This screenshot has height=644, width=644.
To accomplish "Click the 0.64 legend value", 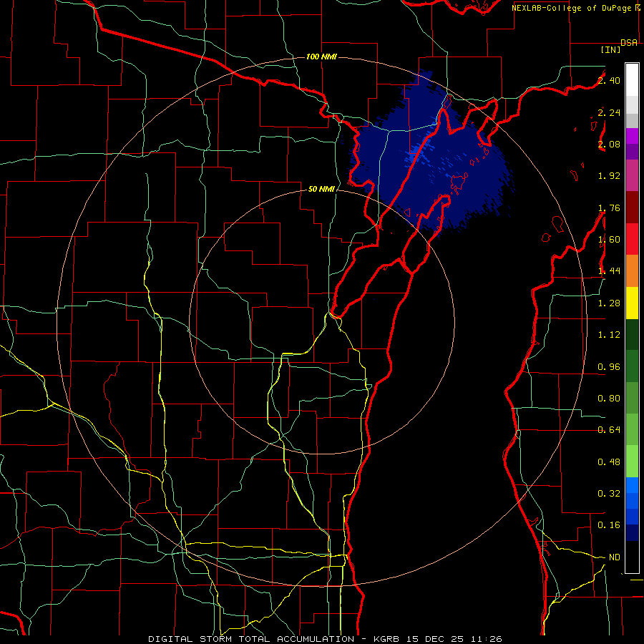I will (609, 430).
